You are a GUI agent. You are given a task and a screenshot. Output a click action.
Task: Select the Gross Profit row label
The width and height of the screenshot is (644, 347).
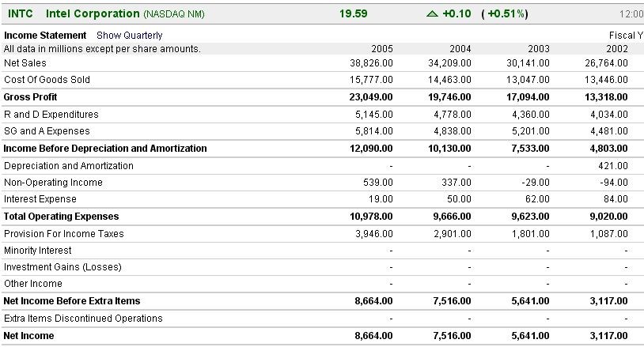(x=30, y=97)
